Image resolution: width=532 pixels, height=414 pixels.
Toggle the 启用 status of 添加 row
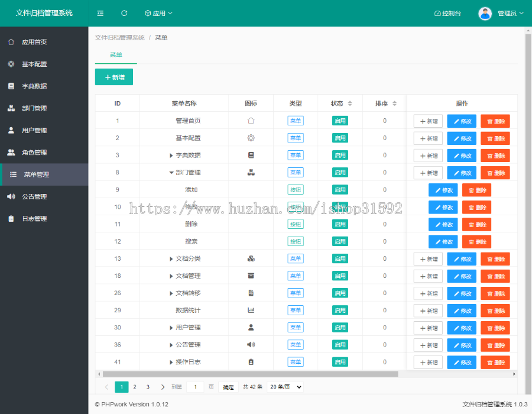coord(340,190)
